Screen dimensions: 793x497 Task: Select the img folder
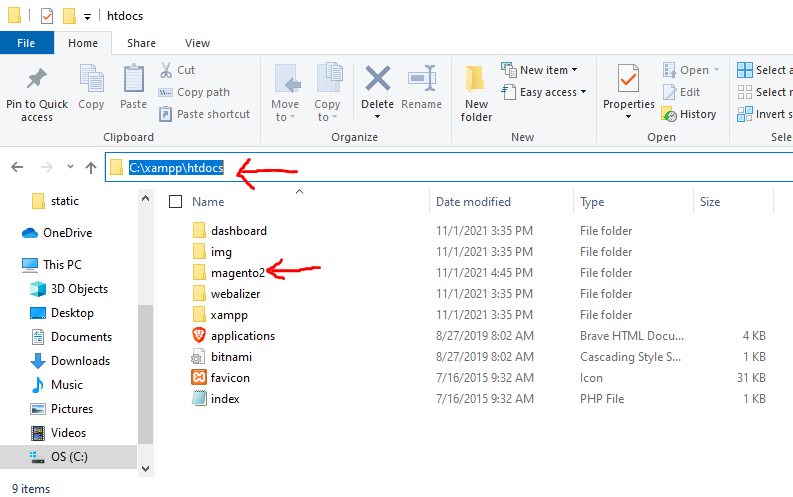point(212,252)
